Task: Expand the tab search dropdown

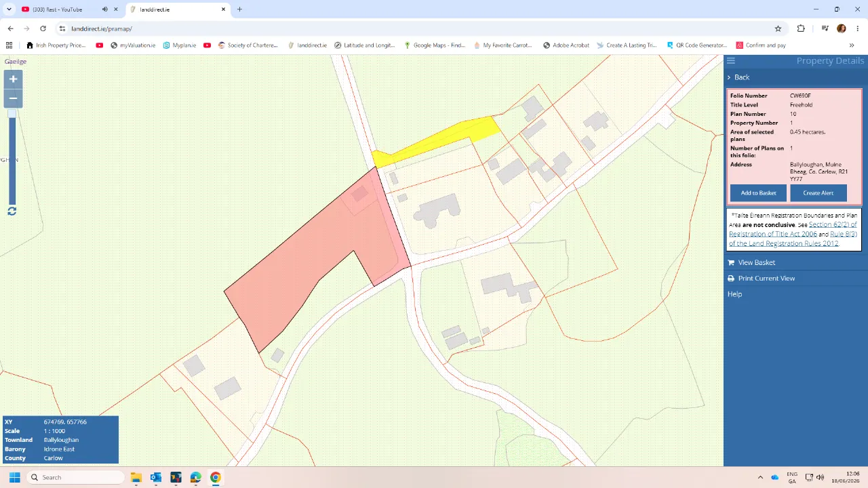Action: coord(9,9)
